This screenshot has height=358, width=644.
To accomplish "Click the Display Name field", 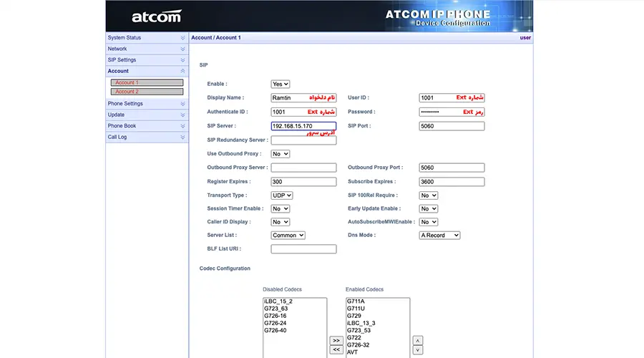I will 303,98.
